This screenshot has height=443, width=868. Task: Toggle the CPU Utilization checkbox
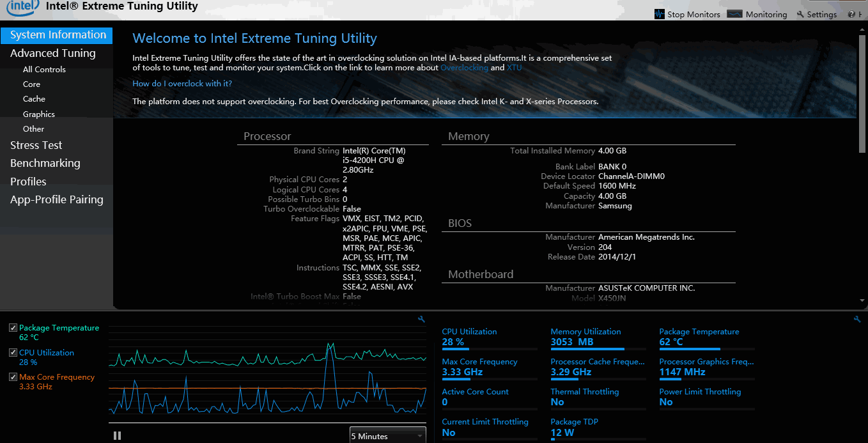pos(13,353)
